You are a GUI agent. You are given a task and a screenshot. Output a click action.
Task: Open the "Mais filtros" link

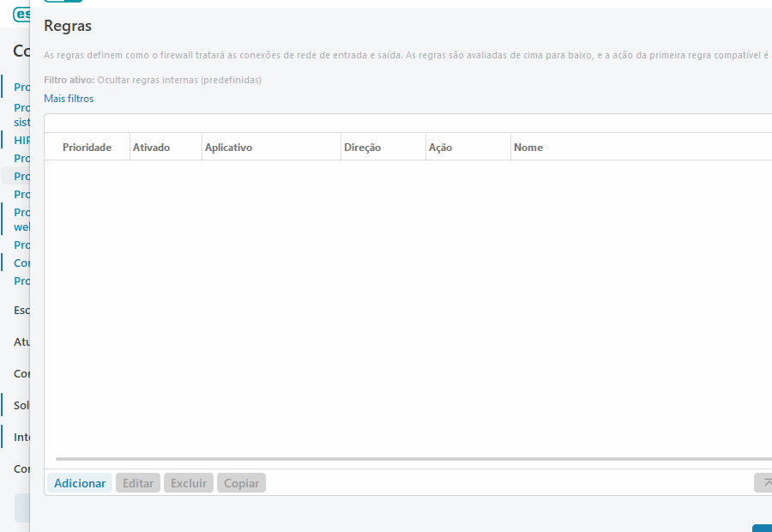click(x=69, y=98)
